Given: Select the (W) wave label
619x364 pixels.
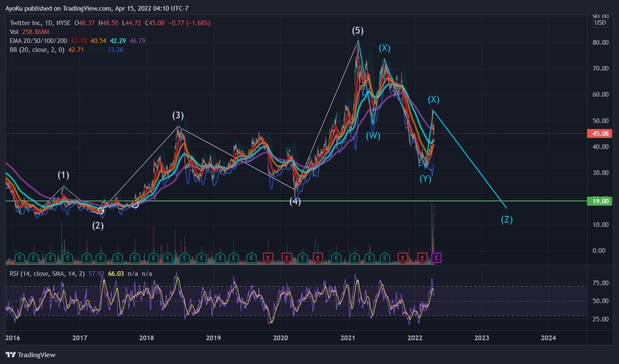Looking at the screenshot, I should coord(373,136).
